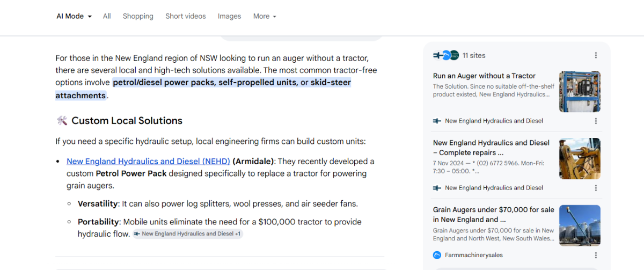Open Complete repairs result from New England Hydraulics

pos(491,148)
